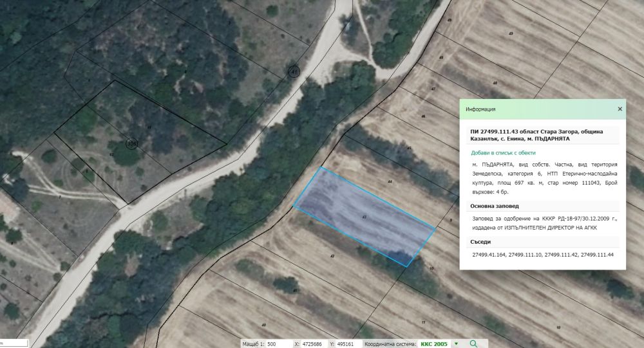644x348 pixels.
Task: Select parcel 10 beside the highlighted plot
Action: [431, 268]
